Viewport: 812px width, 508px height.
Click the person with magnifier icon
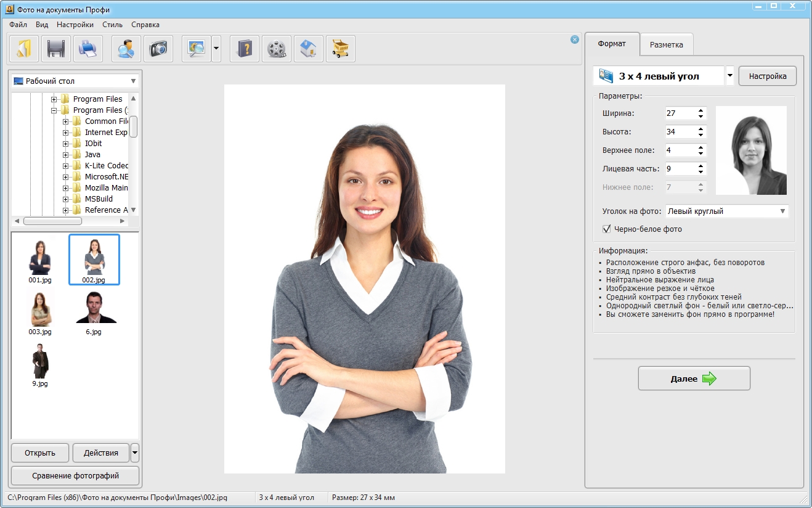(x=126, y=49)
